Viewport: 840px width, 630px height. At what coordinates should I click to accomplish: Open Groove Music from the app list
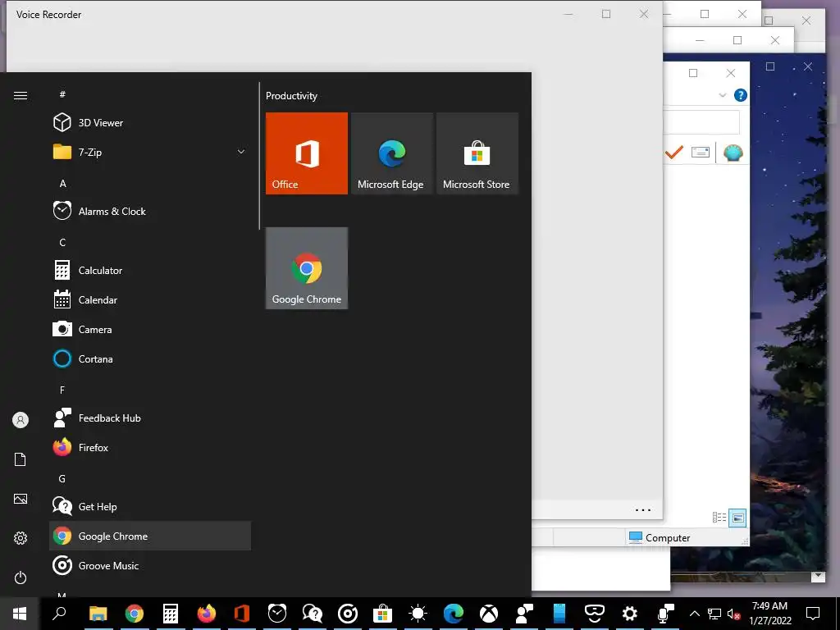click(150, 565)
